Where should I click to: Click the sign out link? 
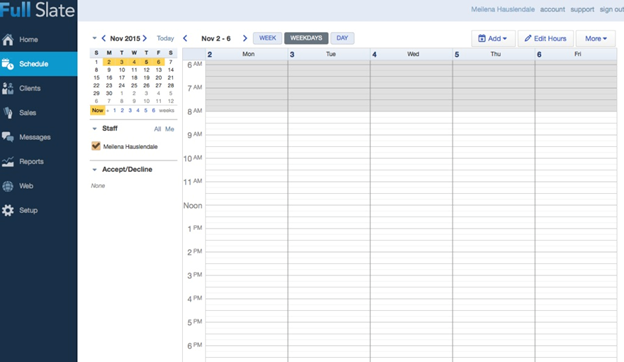[612, 9]
